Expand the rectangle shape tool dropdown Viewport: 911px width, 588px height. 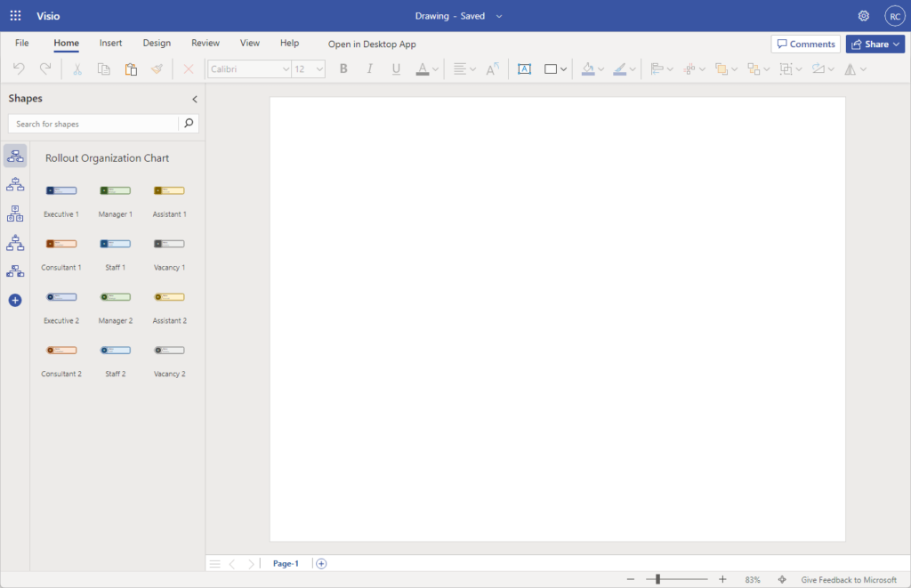(x=563, y=69)
